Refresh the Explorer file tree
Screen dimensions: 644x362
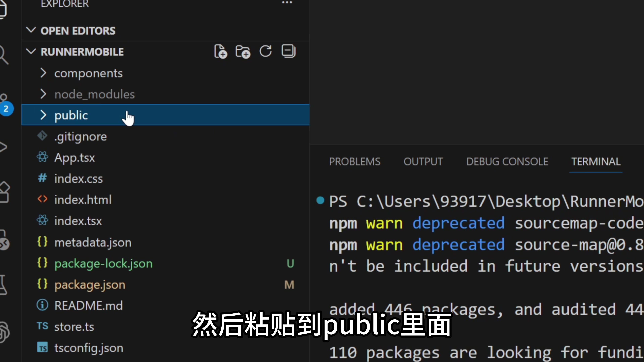pos(265,51)
